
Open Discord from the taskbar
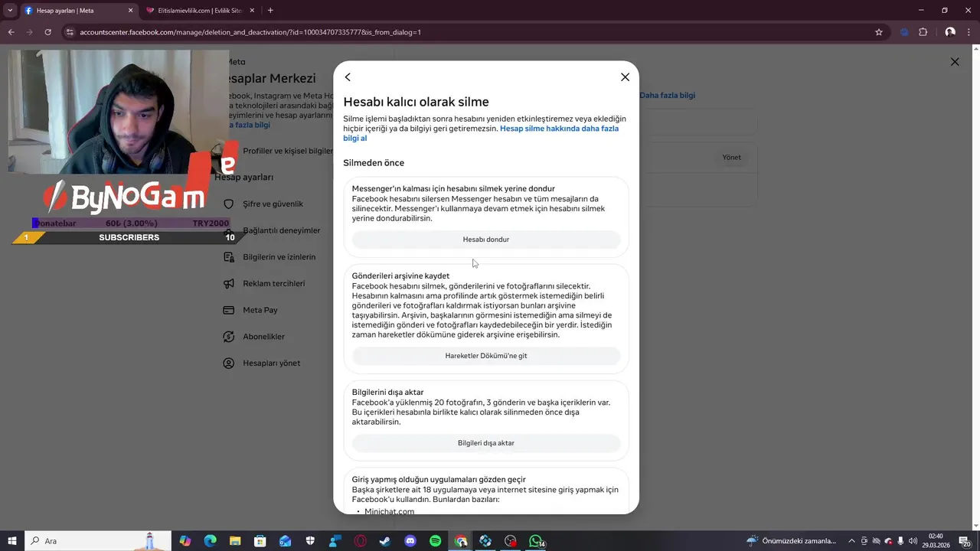[410, 541]
